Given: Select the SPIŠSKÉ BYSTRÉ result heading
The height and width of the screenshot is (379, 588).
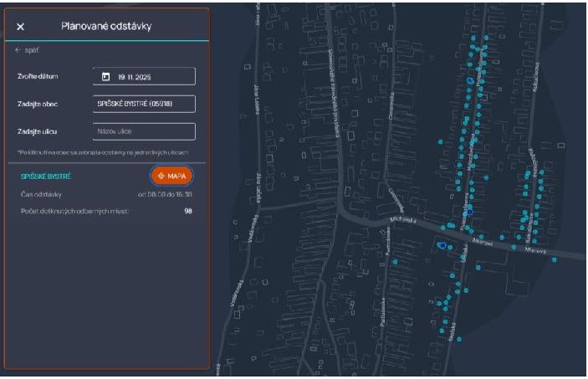Looking at the screenshot, I should pos(46,177).
